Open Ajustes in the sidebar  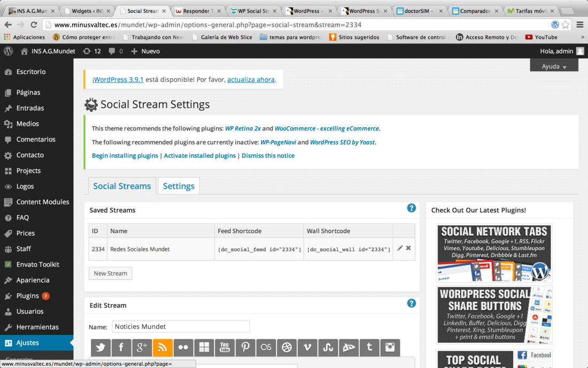coord(37,343)
